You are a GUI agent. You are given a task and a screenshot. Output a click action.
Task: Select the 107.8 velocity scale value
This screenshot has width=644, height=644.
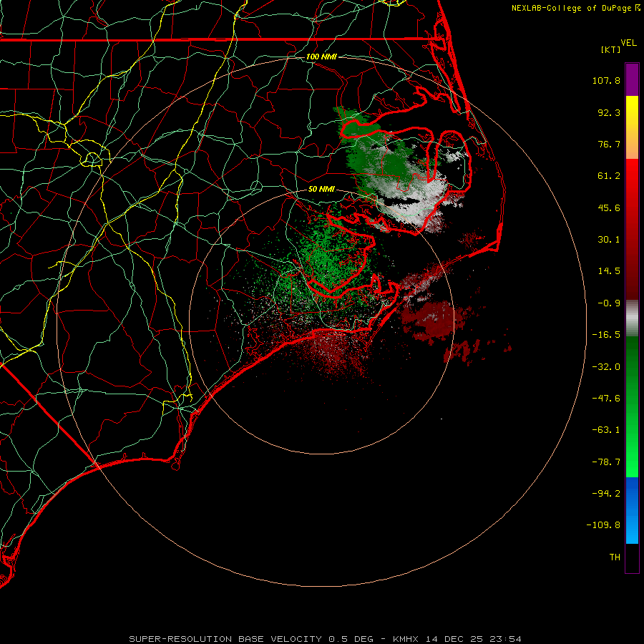click(606, 80)
